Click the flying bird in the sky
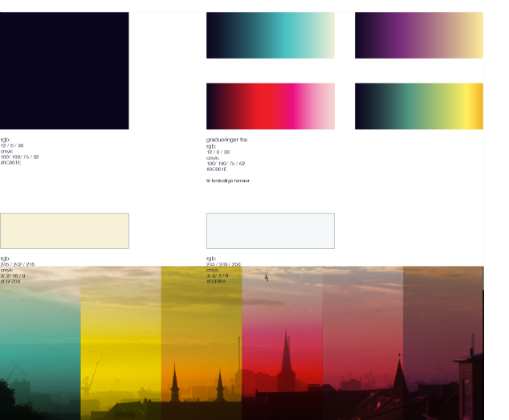This screenshot has width=509, height=420. coord(267,278)
